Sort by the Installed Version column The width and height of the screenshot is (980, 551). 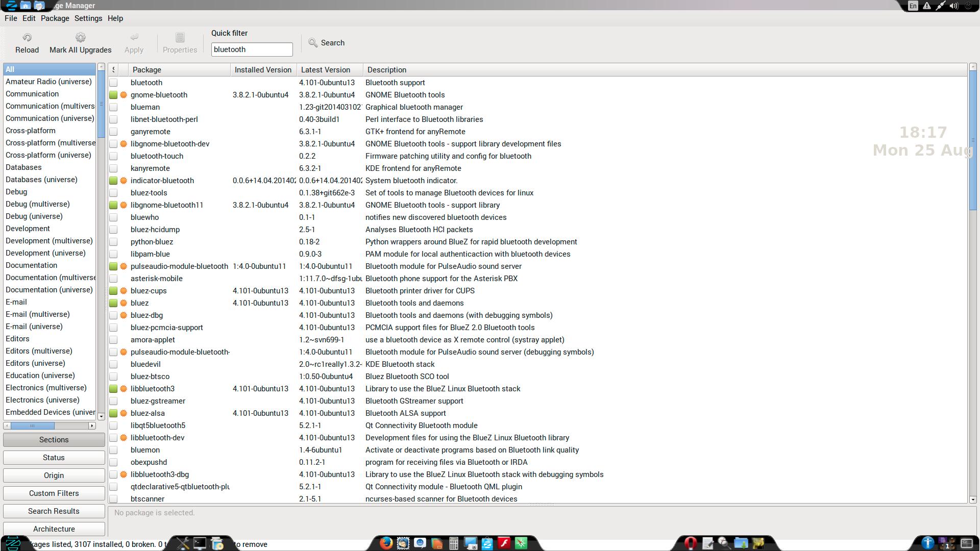(263, 70)
